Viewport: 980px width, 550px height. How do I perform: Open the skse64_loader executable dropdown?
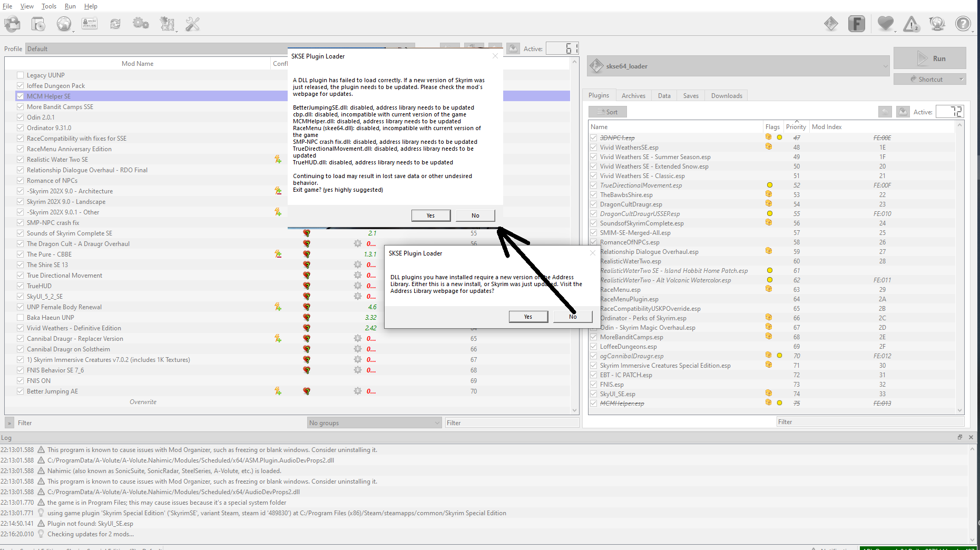point(739,66)
